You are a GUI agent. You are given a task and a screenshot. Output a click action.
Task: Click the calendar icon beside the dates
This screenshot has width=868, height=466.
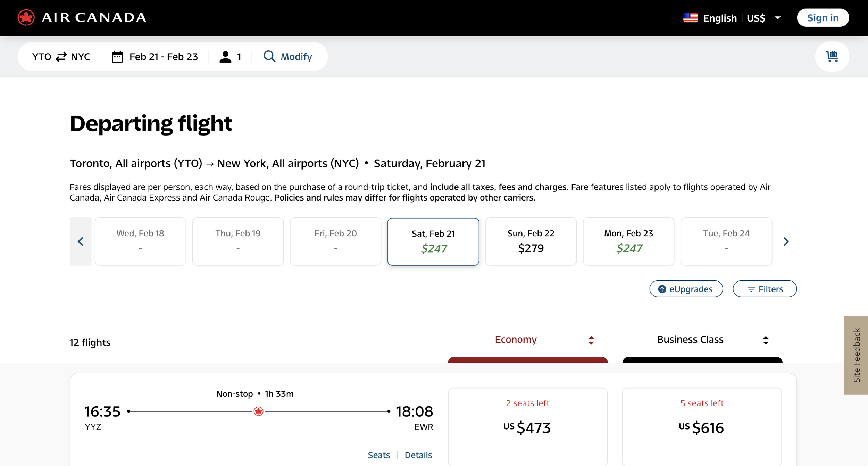[x=117, y=57]
